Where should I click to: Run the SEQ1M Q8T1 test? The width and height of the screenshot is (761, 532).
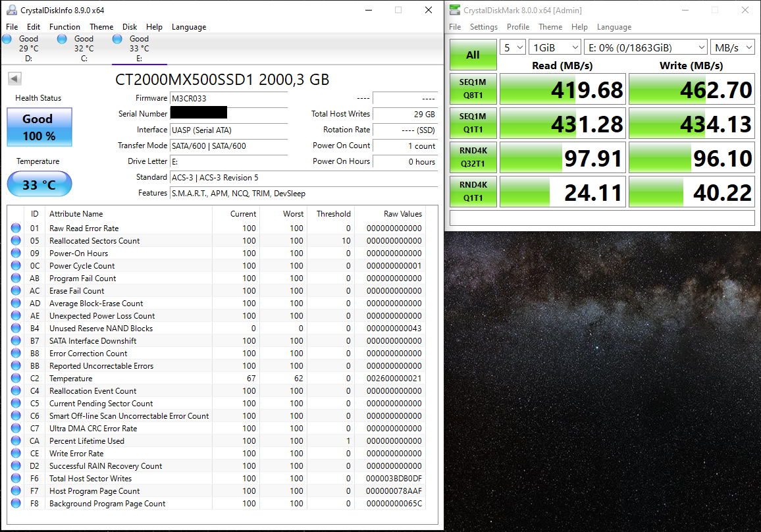pyautogui.click(x=473, y=89)
